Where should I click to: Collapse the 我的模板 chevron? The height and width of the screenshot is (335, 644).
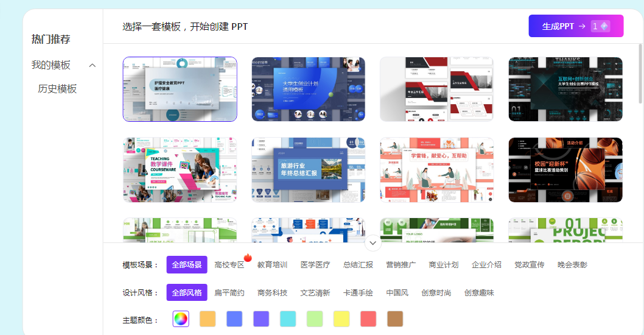[93, 65]
